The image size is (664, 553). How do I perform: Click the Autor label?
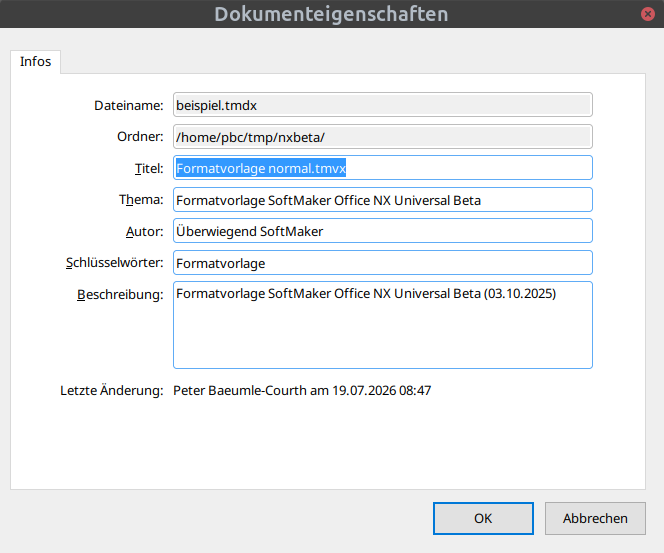[144, 232]
